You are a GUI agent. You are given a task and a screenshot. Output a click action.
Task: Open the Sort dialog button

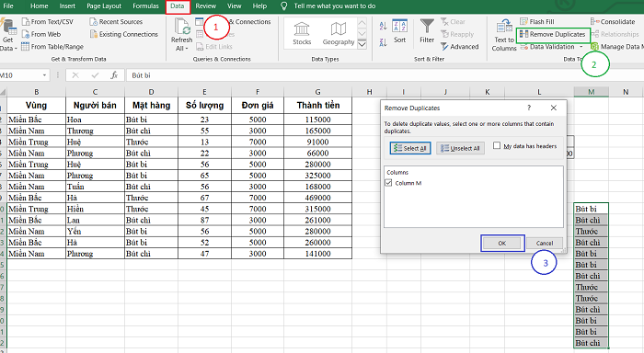click(399, 31)
